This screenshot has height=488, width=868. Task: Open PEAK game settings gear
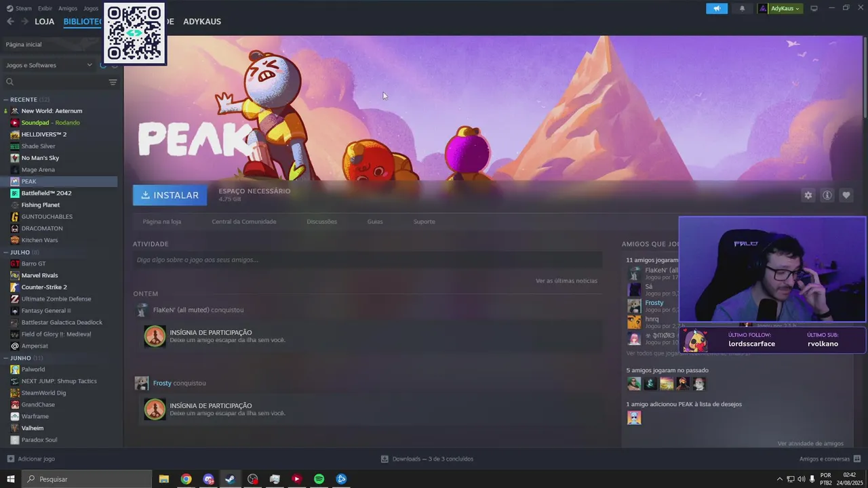click(x=808, y=195)
